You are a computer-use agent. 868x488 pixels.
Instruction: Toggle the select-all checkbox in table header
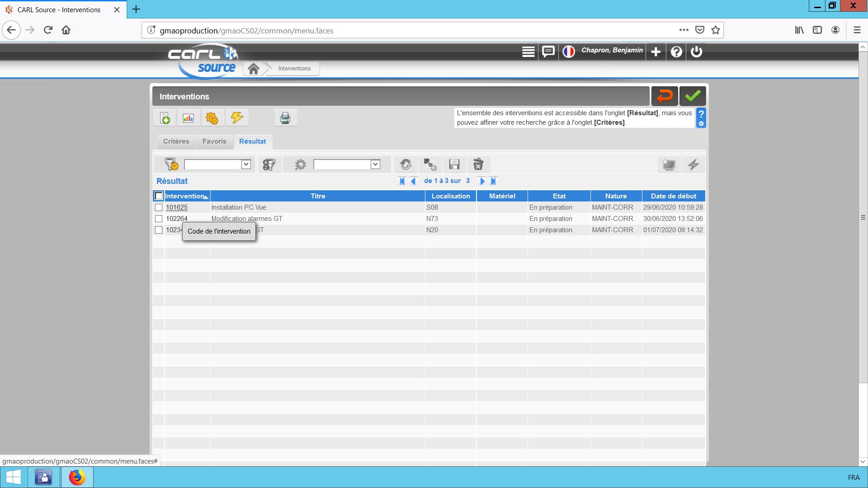click(159, 196)
